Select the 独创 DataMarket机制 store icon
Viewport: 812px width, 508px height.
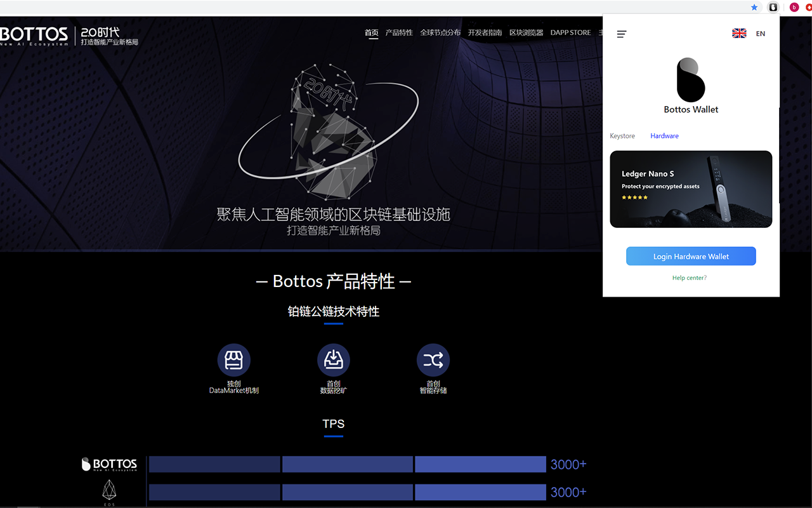pos(233,359)
